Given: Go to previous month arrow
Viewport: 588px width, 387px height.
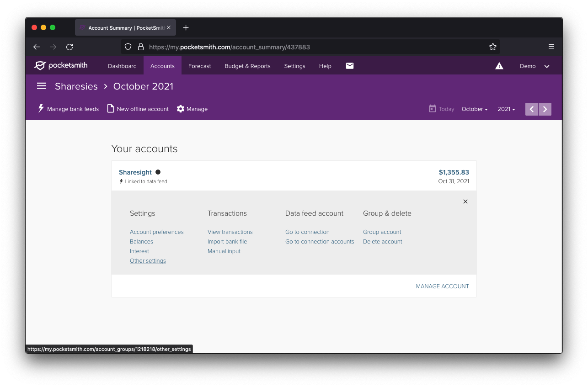Looking at the screenshot, I should (531, 109).
